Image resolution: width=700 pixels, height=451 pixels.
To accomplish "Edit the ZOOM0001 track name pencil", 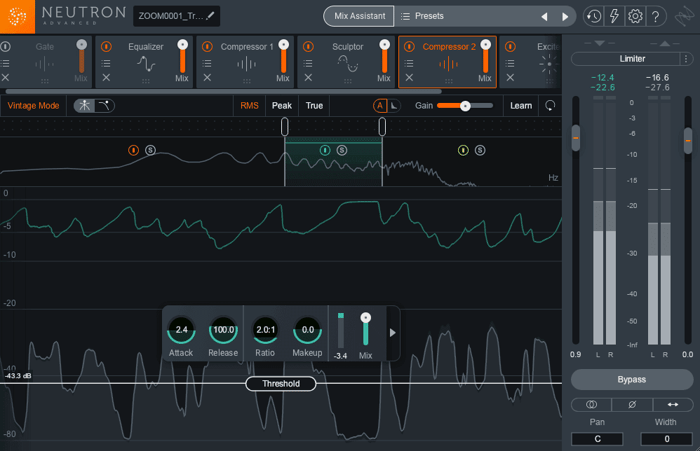I will [210, 16].
